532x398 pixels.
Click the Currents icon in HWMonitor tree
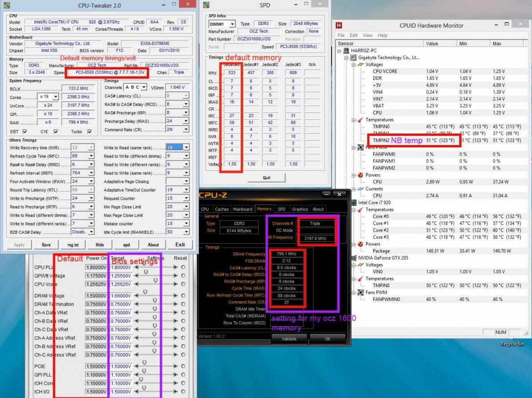[x=360, y=189]
